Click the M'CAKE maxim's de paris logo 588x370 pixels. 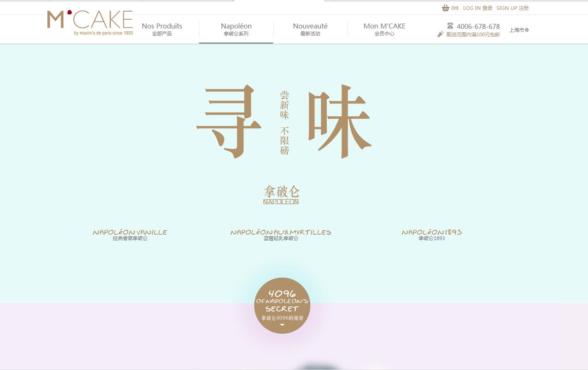(x=90, y=21)
